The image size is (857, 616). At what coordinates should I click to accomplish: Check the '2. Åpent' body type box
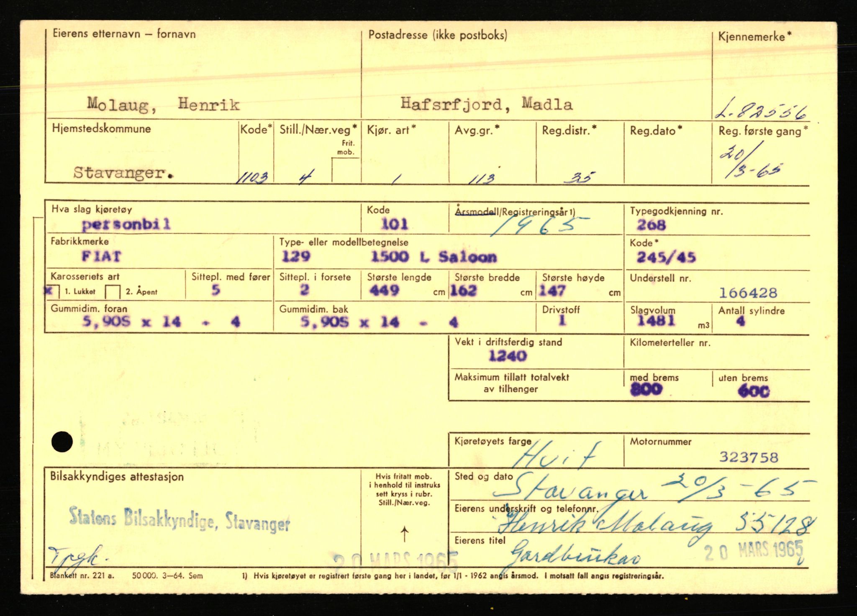click(x=113, y=291)
